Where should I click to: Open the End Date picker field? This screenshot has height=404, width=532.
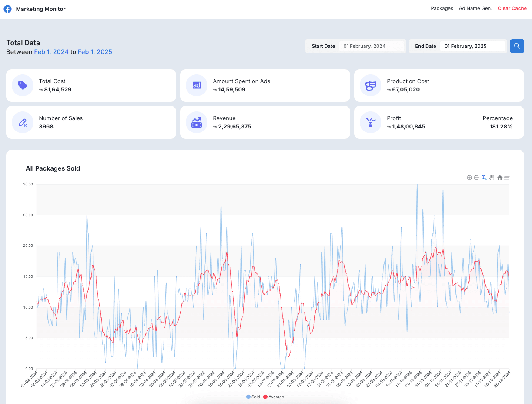pyautogui.click(x=473, y=46)
